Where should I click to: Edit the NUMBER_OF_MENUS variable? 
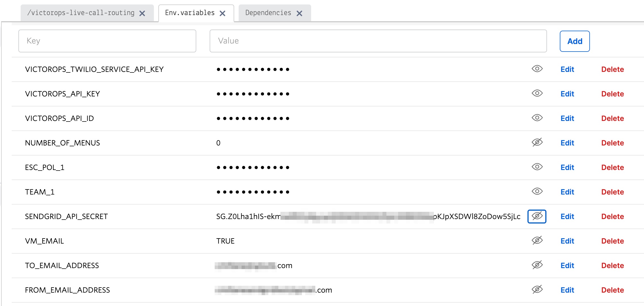(x=567, y=143)
